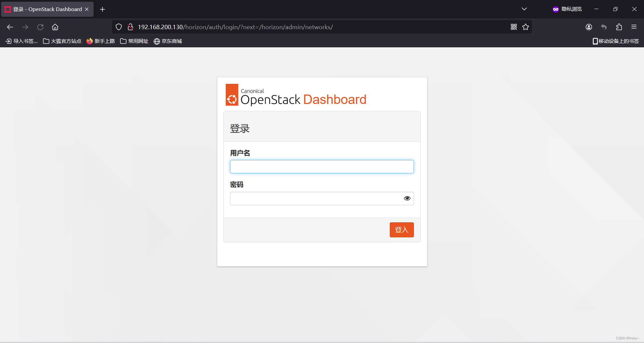This screenshot has height=343, width=644.
Task: Open the browser home page icon
Action: 55,27
